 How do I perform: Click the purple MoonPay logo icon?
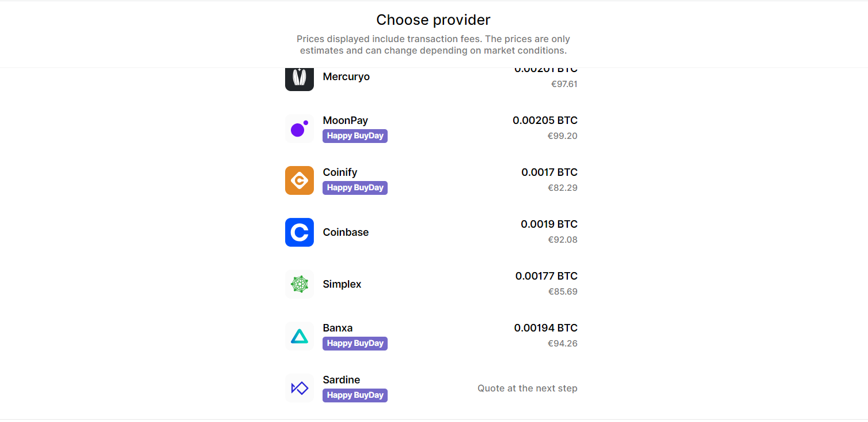point(299,129)
